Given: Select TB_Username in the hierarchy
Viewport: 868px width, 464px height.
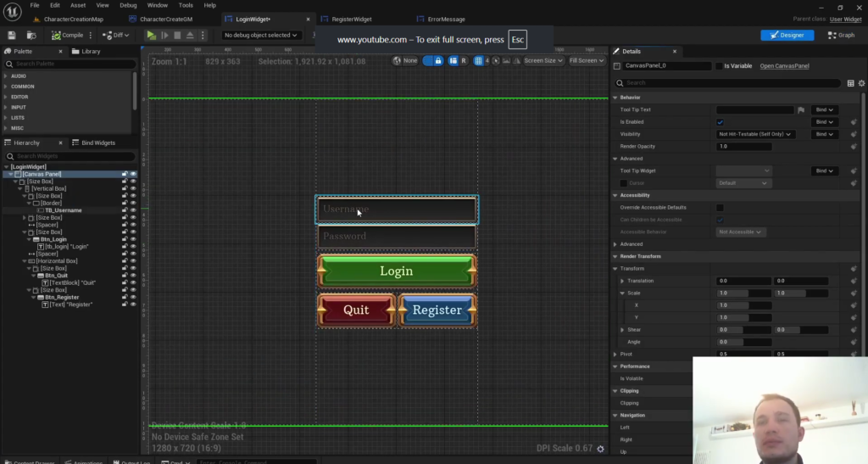Looking at the screenshot, I should (63, 210).
